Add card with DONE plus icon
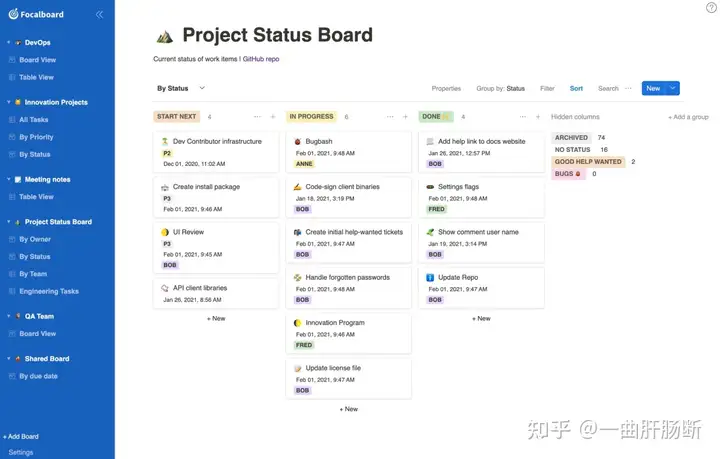 [538, 117]
